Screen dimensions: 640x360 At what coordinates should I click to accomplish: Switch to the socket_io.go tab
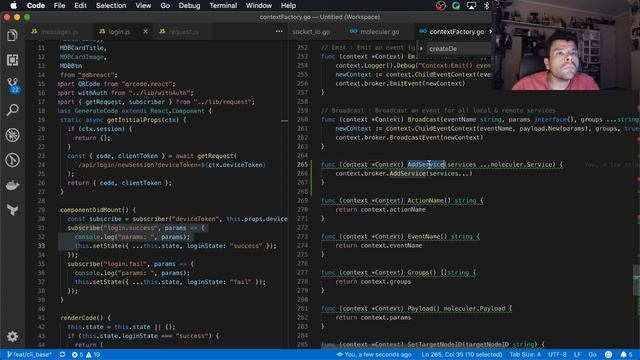click(x=311, y=31)
